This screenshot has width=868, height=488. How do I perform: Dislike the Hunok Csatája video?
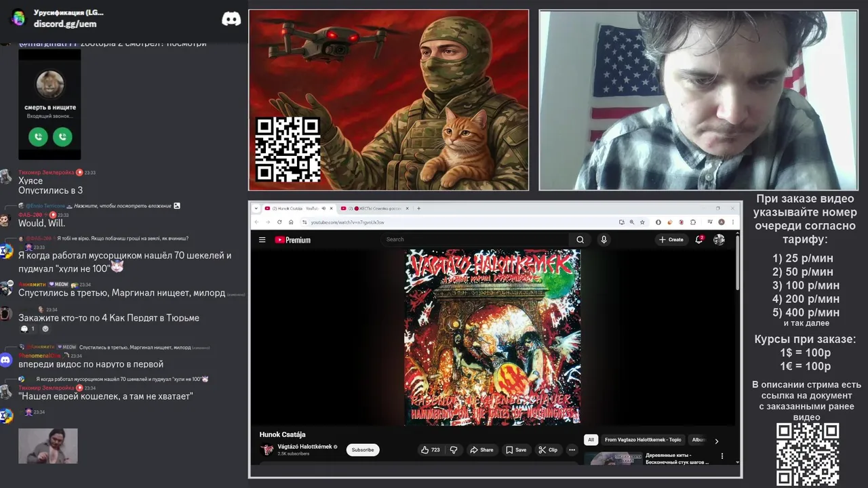pyautogui.click(x=454, y=450)
